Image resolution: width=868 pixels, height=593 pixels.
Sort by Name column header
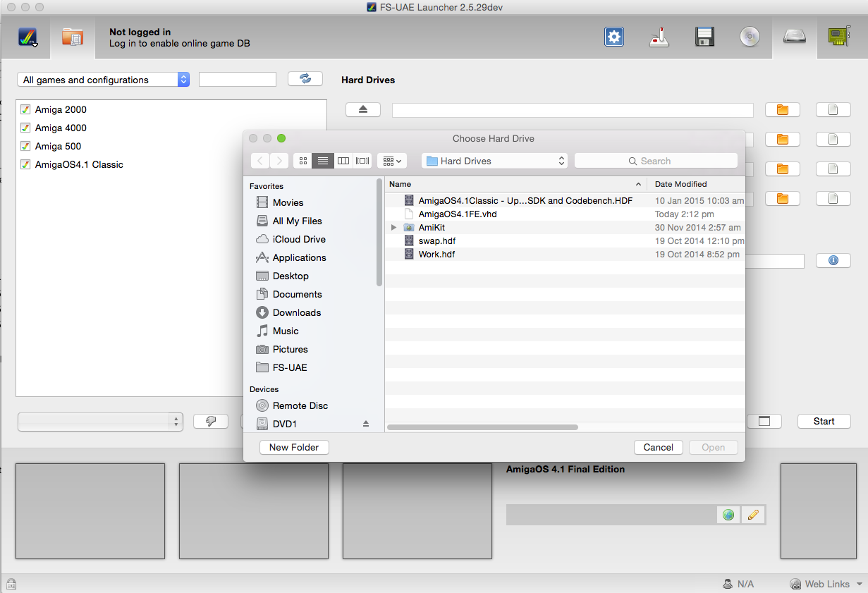coord(515,184)
